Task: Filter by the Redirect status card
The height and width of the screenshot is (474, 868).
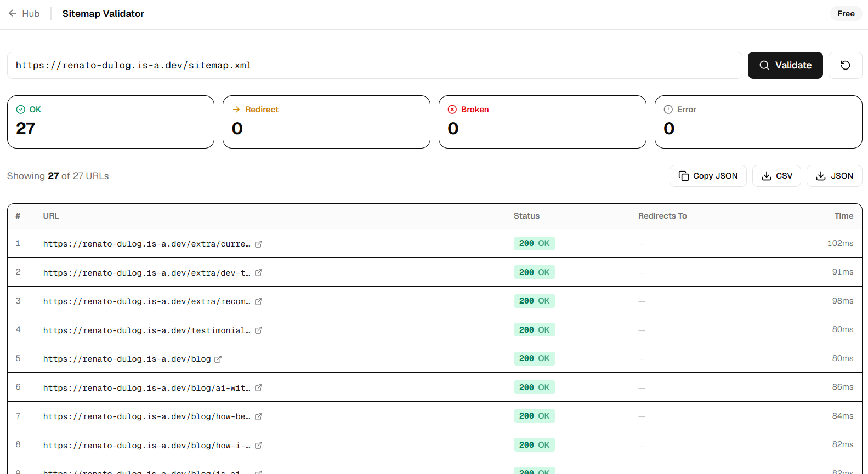Action: click(x=326, y=122)
